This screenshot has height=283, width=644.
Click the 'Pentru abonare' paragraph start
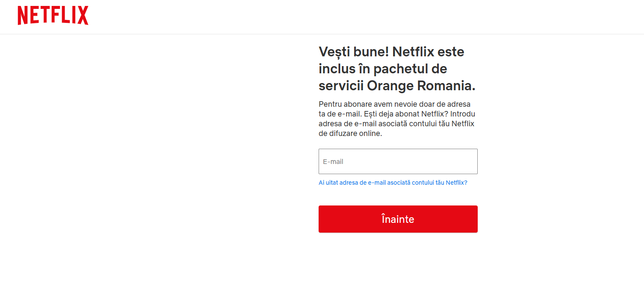tap(342, 104)
